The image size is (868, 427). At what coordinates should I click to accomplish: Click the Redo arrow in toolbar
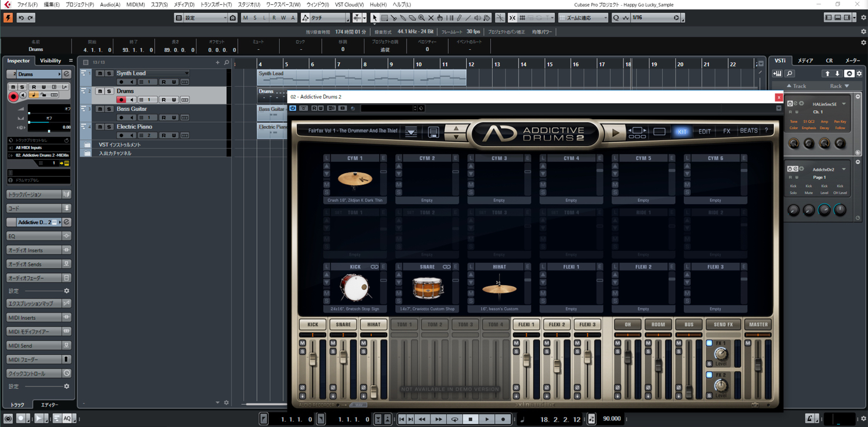tap(30, 18)
